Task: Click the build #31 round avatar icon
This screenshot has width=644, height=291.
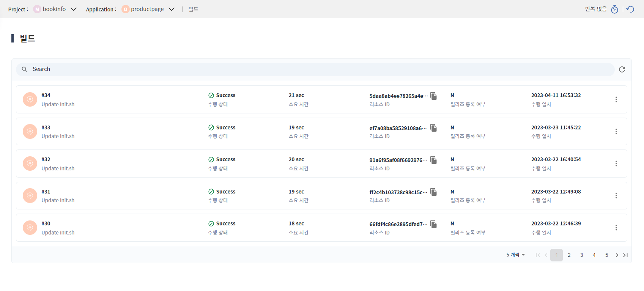Action: click(30, 195)
